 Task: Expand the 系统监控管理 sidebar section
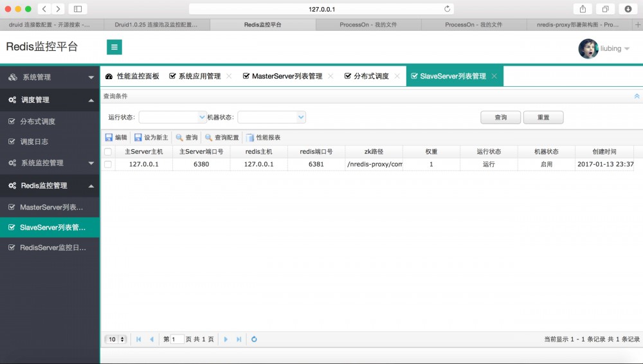pos(50,163)
